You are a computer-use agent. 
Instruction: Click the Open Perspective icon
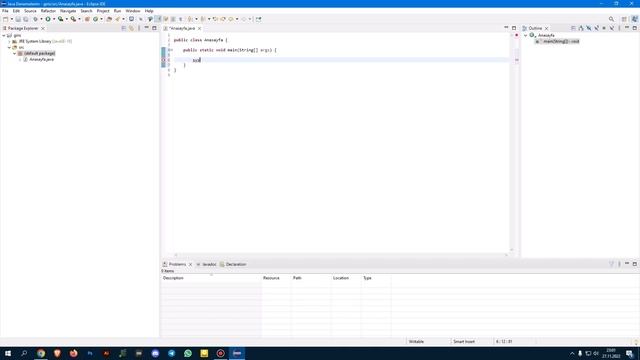pos(624,19)
